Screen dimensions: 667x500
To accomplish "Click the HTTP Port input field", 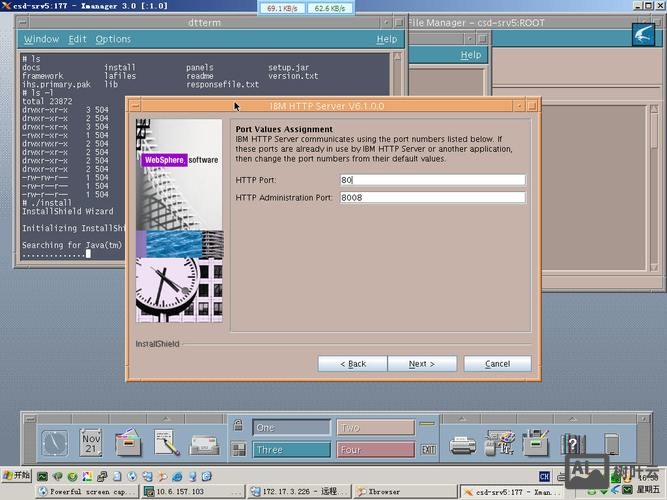I will pyautogui.click(x=431, y=180).
